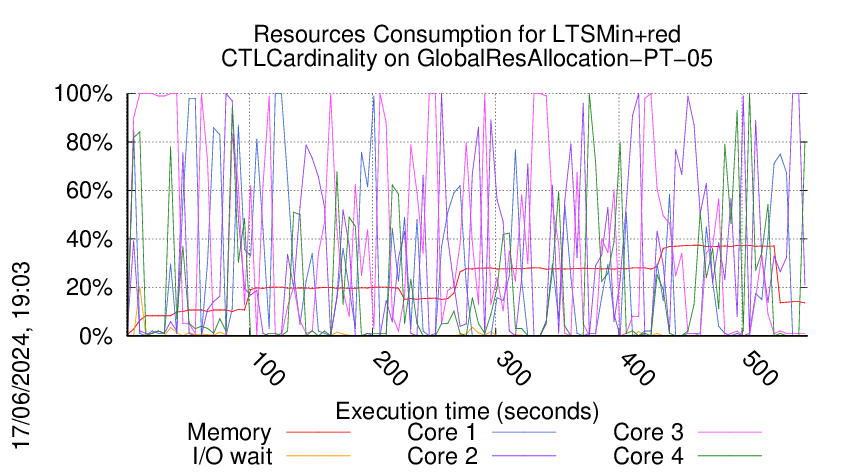The image size is (850, 475).
Task: Select the 80% y-axis label
Action: pyautogui.click(x=89, y=143)
